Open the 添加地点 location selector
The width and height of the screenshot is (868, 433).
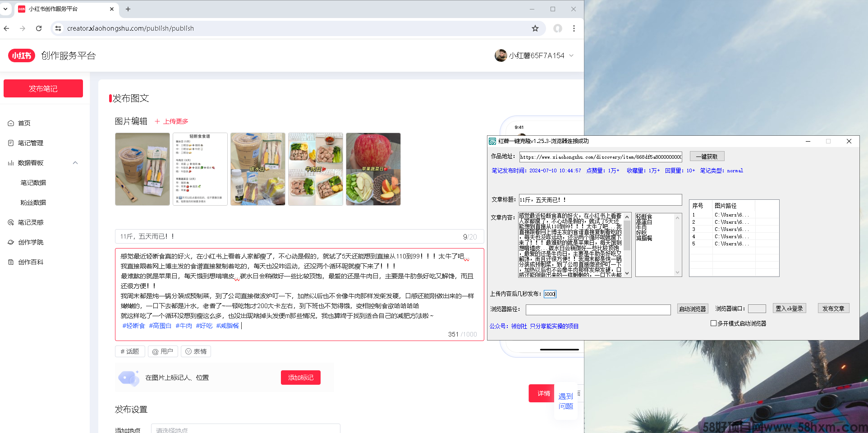click(x=245, y=430)
